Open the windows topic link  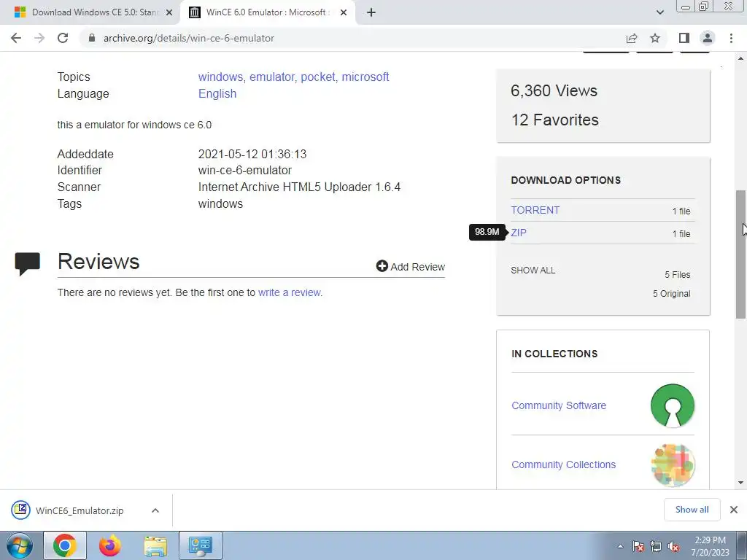coord(220,77)
